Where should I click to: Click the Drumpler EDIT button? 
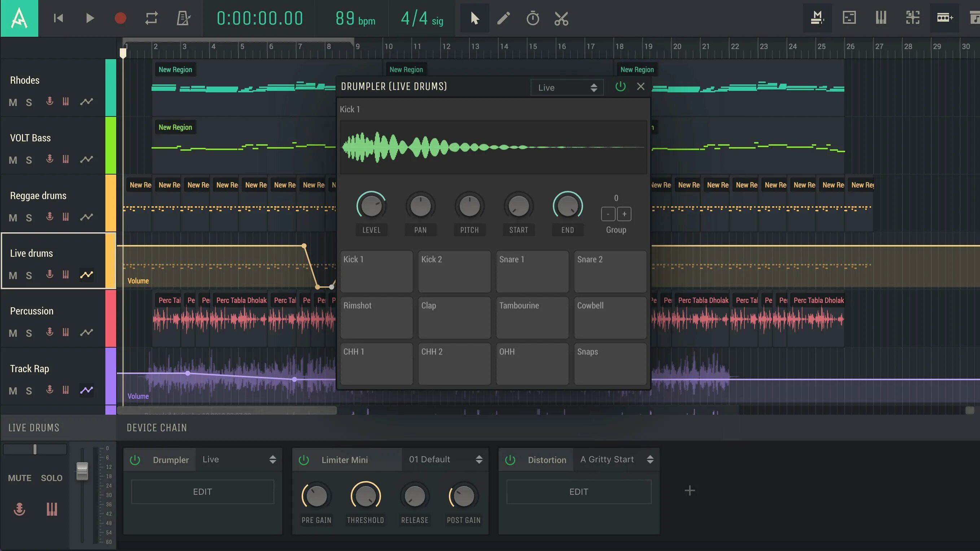click(202, 492)
